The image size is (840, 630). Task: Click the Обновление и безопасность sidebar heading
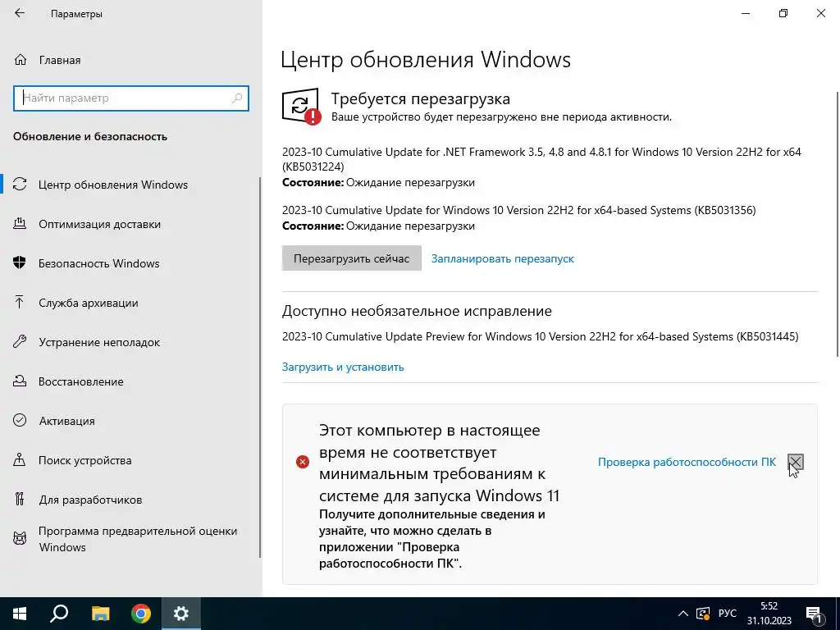90,137
